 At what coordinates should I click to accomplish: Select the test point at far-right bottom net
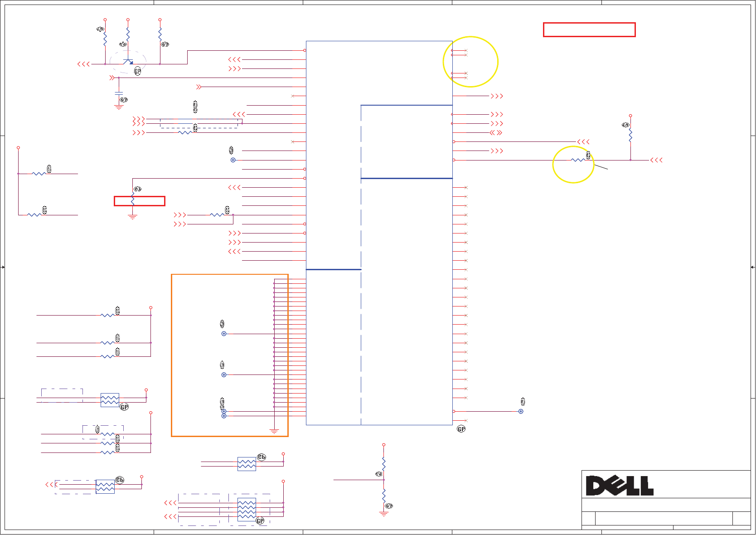[521, 412]
